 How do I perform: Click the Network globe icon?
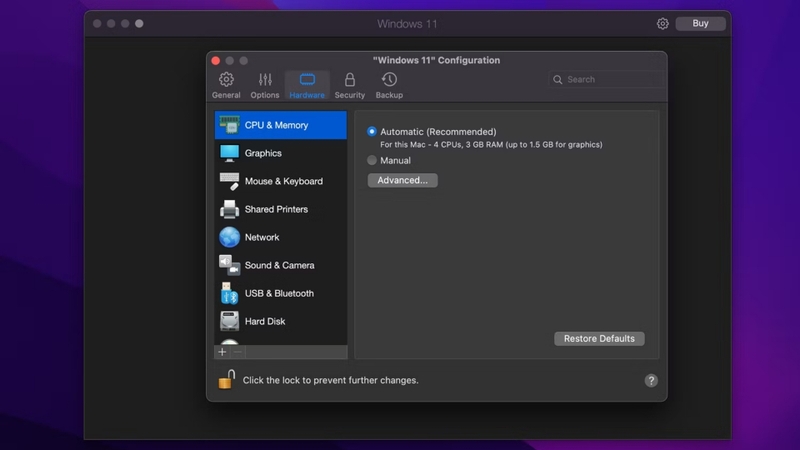pyautogui.click(x=230, y=237)
